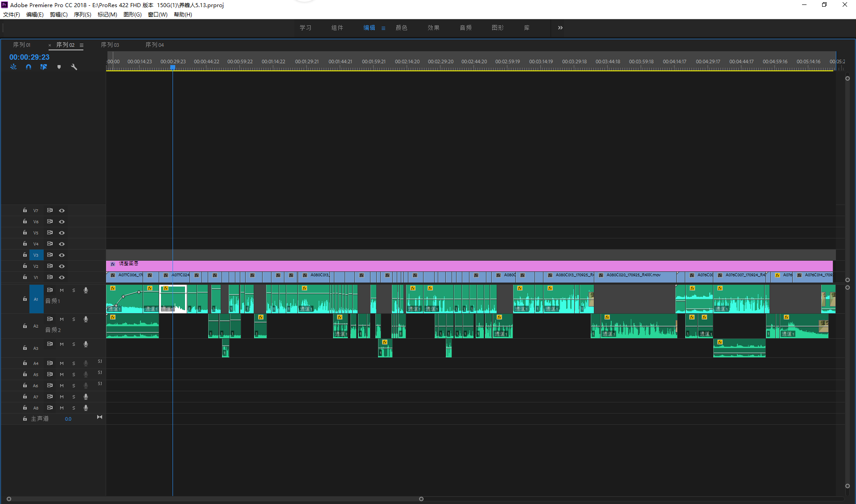Open timeline display settings wrench
Image resolution: width=856 pixels, height=504 pixels.
point(74,67)
